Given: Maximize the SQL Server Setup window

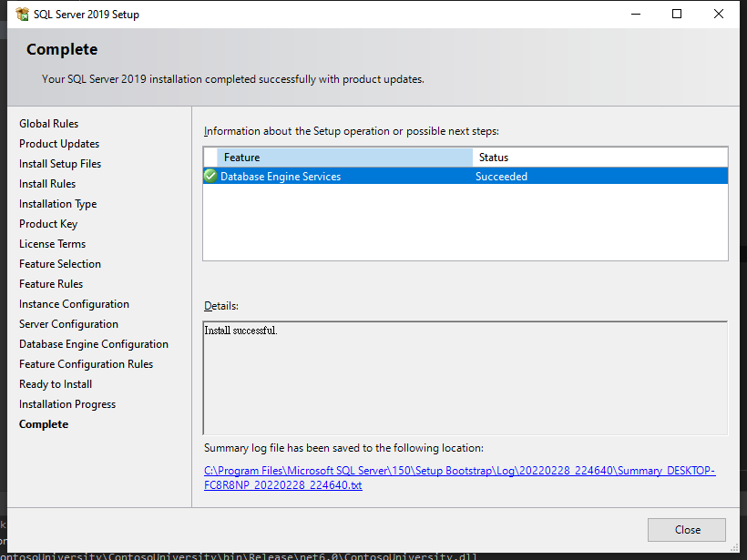Looking at the screenshot, I should 677,15.
